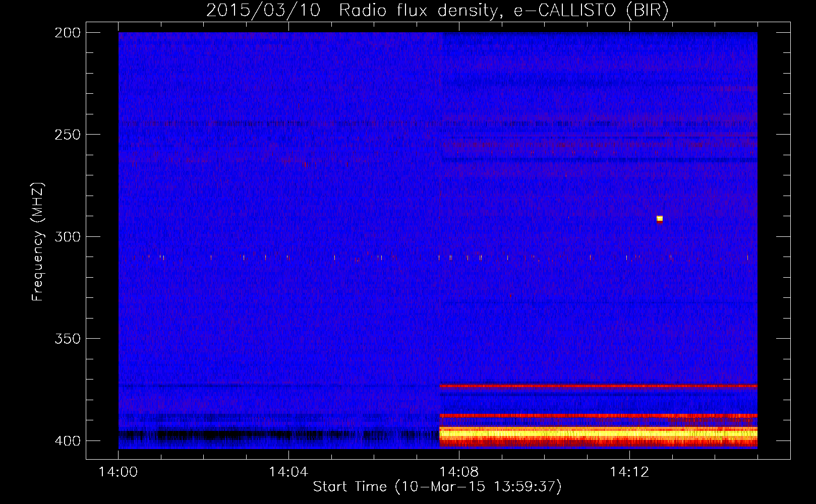Click the 14:08 time tick label
The image size is (816, 504).
click(459, 472)
